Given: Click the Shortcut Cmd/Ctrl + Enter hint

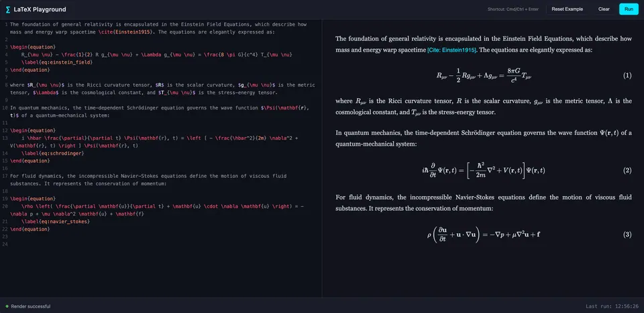Looking at the screenshot, I should tap(513, 9).
